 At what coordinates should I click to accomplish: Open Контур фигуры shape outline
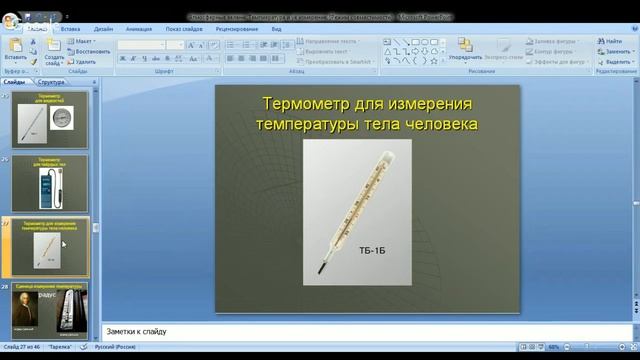[x=552, y=52]
